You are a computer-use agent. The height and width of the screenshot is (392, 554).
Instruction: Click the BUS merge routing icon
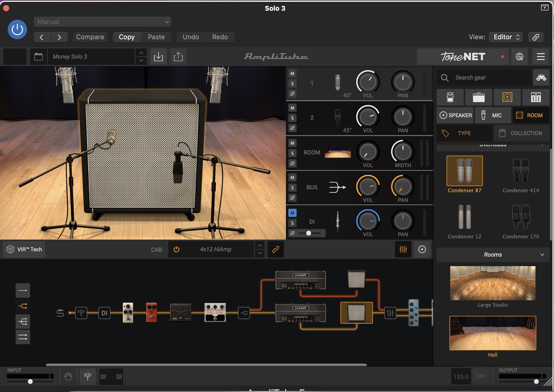click(337, 187)
